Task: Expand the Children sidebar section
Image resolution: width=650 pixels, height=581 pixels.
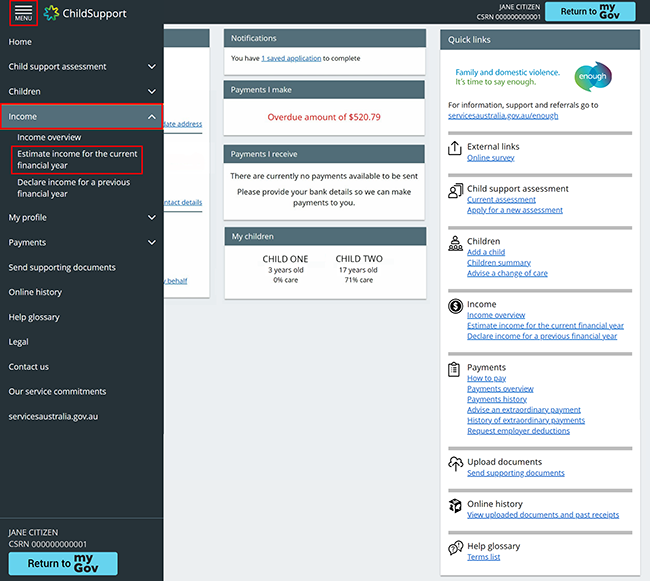Action: pos(152,92)
